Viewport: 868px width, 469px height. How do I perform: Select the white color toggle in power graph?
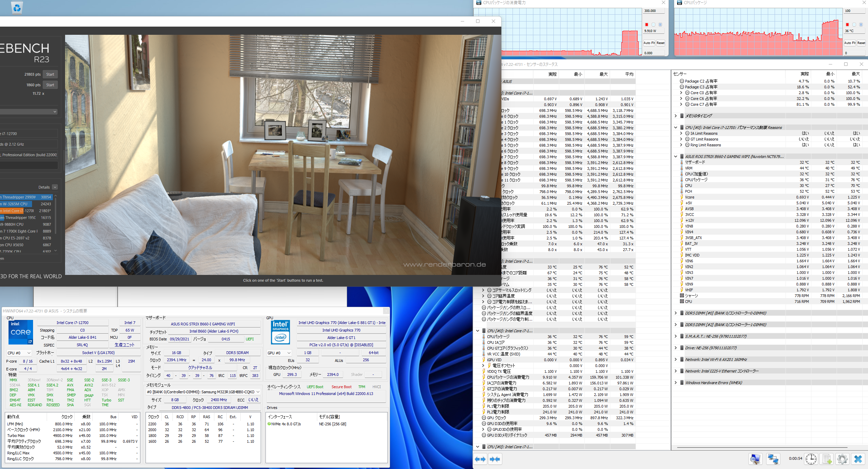point(653,25)
